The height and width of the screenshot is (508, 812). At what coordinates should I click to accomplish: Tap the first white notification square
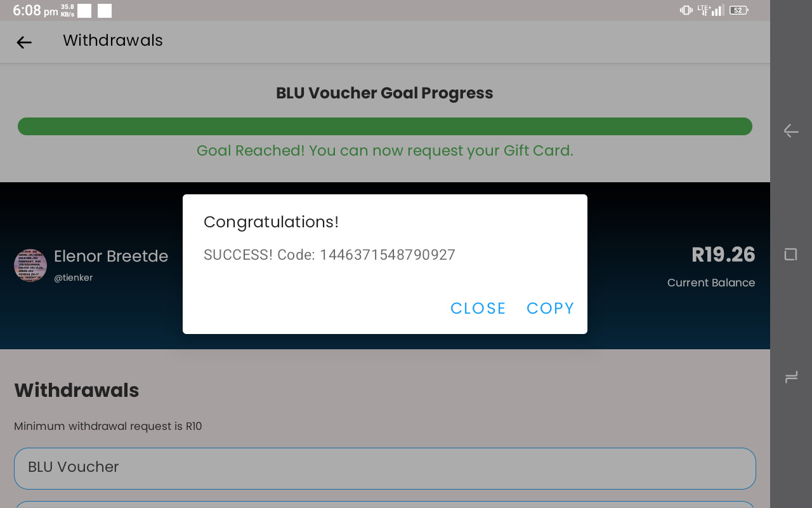(84, 11)
